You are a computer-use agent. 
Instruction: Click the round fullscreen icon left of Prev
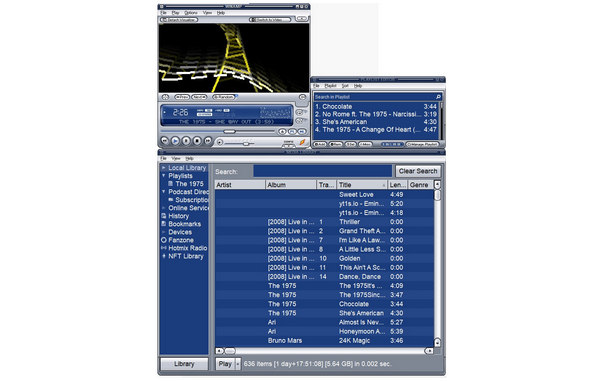[x=165, y=97]
